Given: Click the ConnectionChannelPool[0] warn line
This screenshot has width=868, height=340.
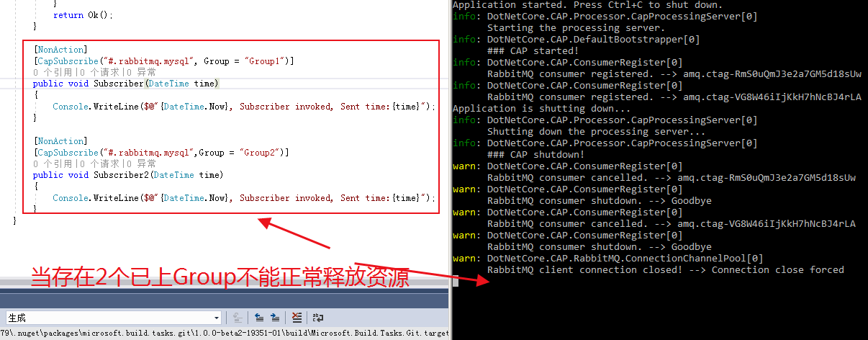Looking at the screenshot, I should point(607,259).
